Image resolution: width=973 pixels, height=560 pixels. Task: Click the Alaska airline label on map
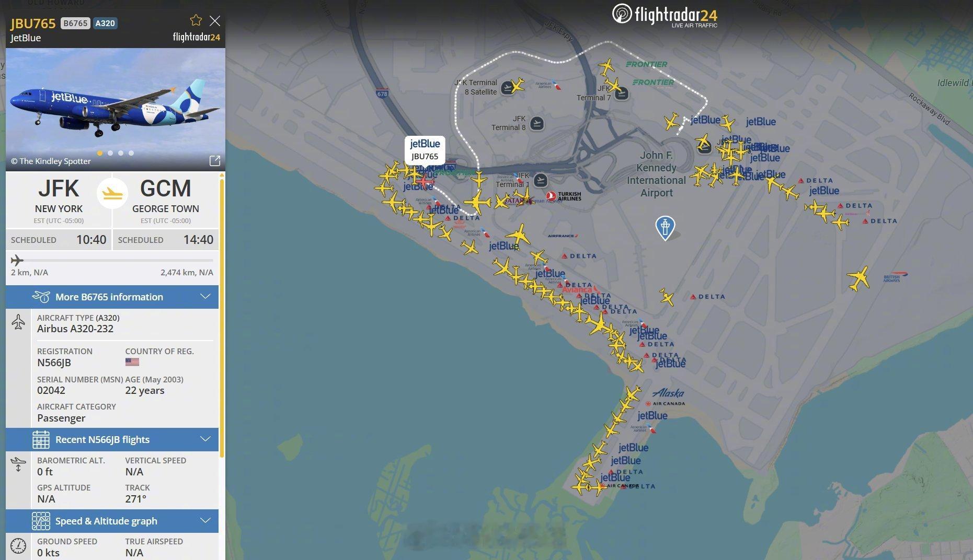[668, 393]
